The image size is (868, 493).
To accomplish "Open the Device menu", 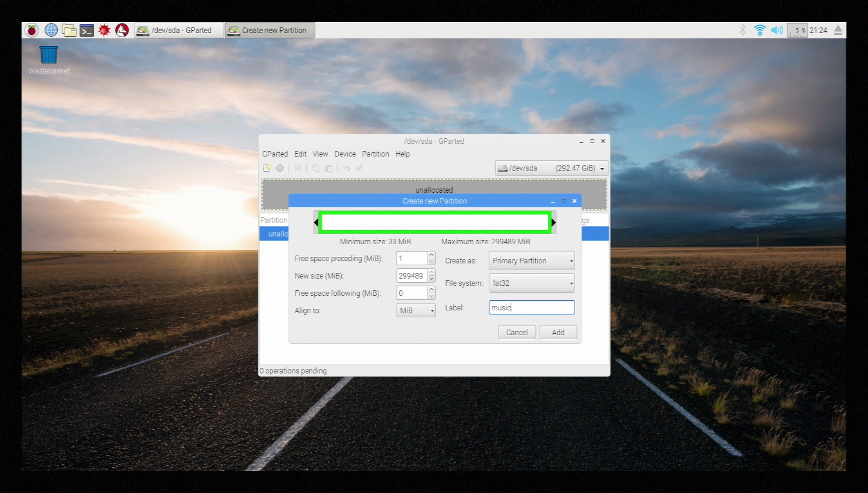I will [345, 154].
